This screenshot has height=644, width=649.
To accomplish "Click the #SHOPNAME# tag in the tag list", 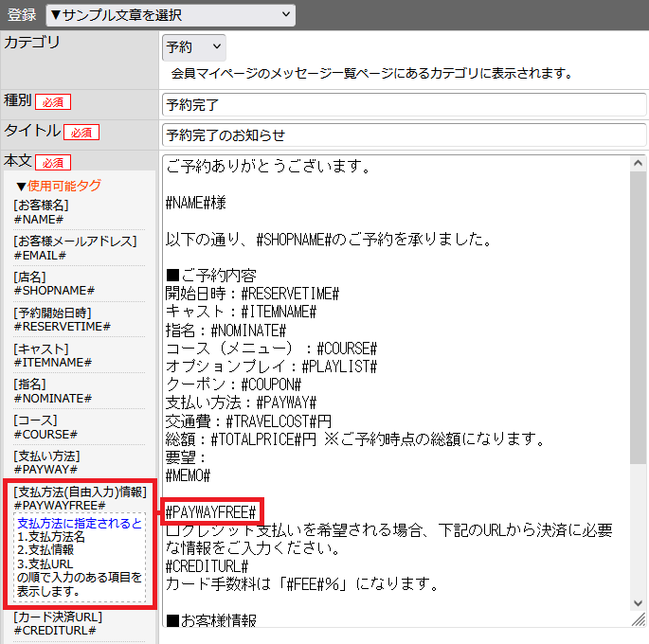I will pos(54,291).
